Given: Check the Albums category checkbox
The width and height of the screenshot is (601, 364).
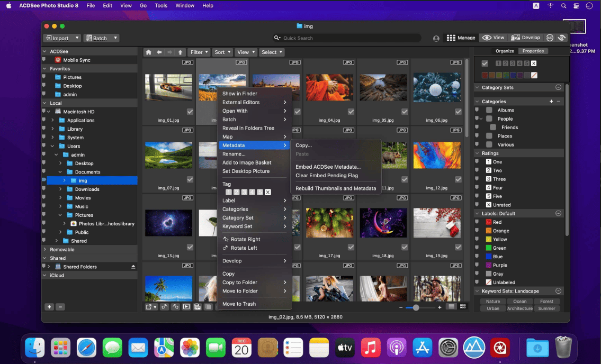Looking at the screenshot, I should tap(489, 110).
